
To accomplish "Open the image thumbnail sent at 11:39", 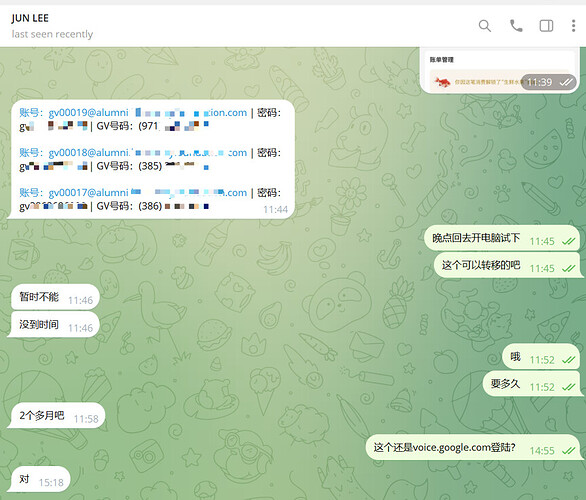I will click(x=499, y=70).
